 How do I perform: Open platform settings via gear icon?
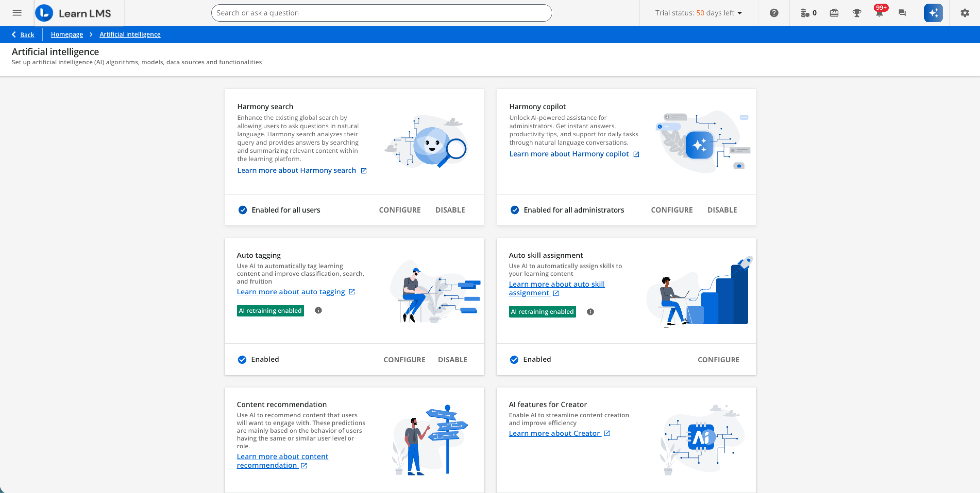965,13
